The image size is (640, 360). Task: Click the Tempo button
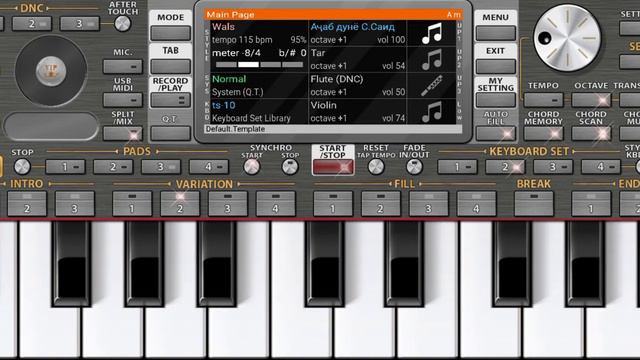coord(543,100)
